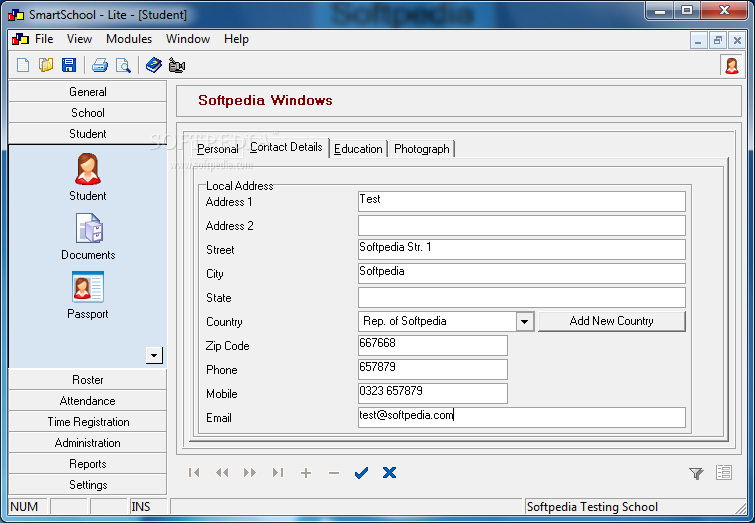755x523 pixels.
Task: Expand the General sidebar section
Action: pos(88,92)
